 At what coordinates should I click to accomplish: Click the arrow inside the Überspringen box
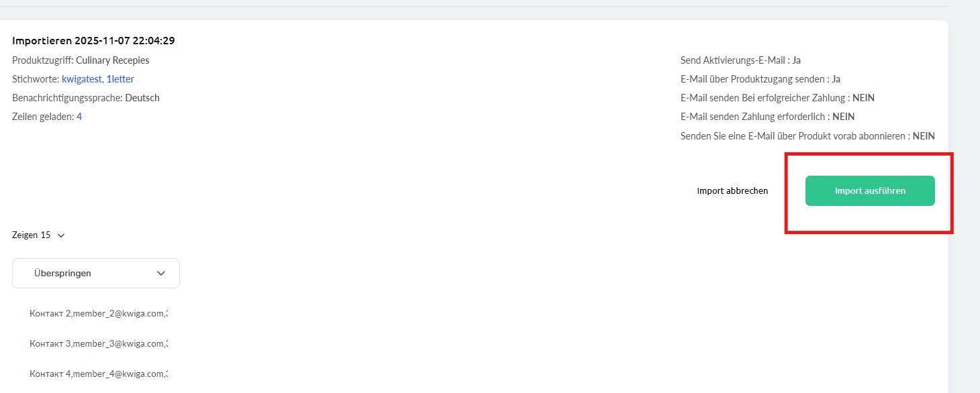tap(161, 274)
